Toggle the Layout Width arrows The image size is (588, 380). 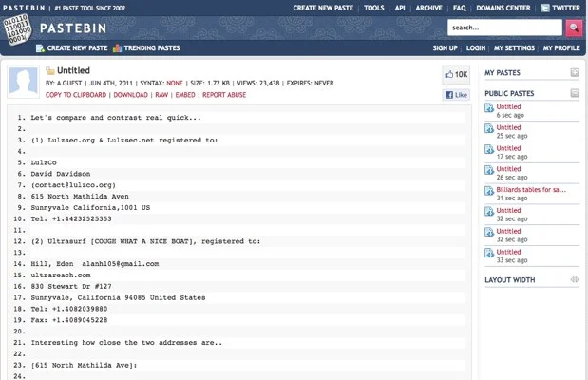pos(575,279)
